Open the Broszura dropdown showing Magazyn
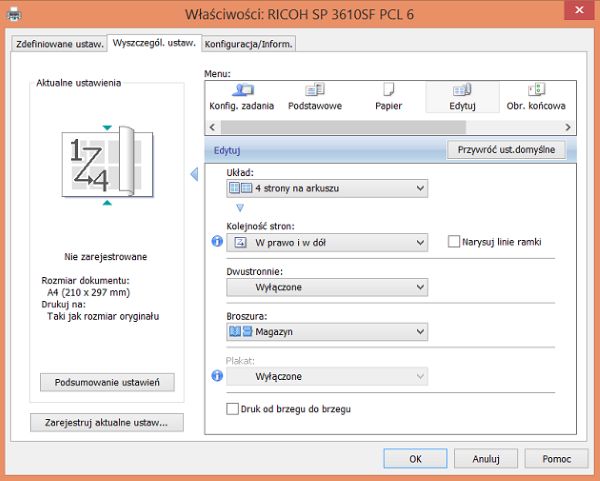 click(327, 332)
